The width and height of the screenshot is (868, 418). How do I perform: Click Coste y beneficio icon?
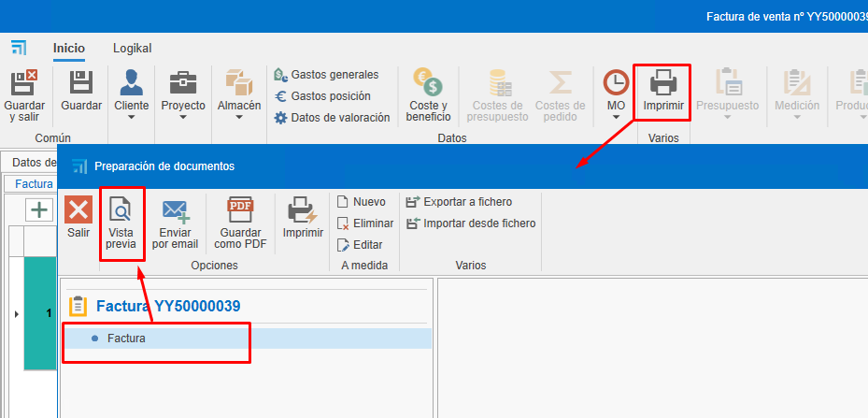(x=428, y=82)
